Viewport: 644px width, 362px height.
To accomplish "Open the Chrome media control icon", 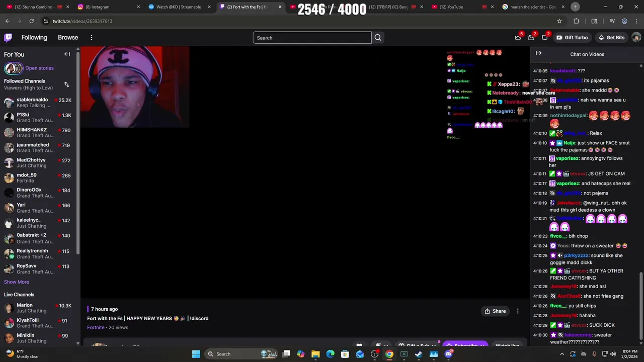I will tap(612, 21).
